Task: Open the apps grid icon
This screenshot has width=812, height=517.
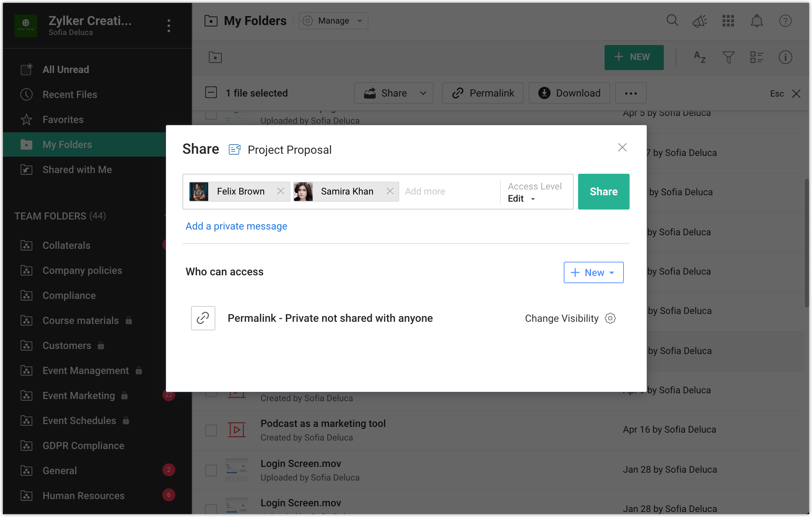Action: (728, 21)
